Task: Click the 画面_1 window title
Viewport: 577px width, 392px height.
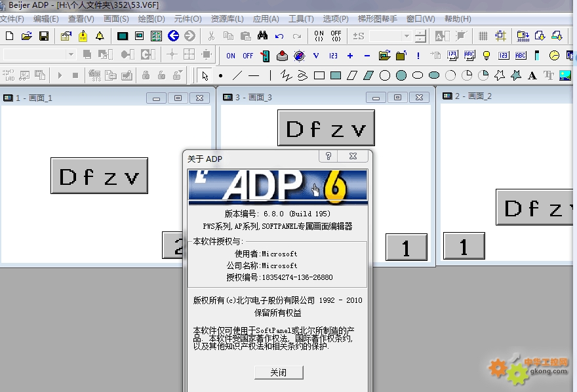Action: tap(33, 98)
